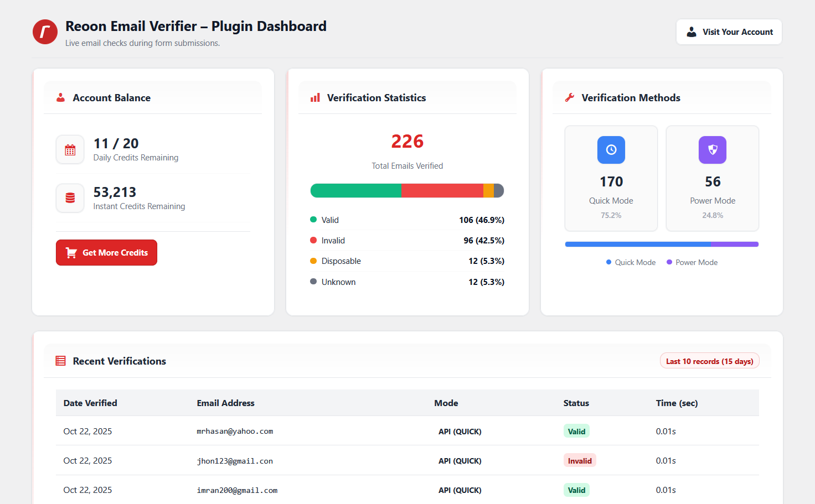Click the Power Mode legend item

[x=692, y=263]
